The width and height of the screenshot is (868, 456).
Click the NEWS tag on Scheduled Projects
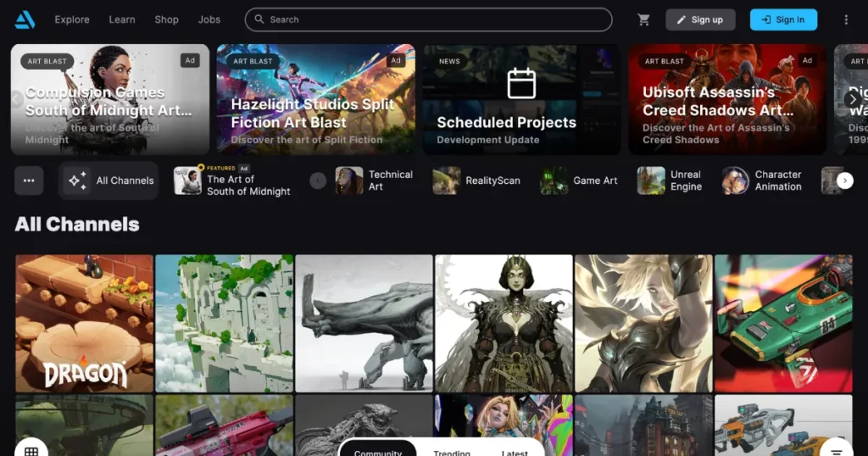coord(449,61)
